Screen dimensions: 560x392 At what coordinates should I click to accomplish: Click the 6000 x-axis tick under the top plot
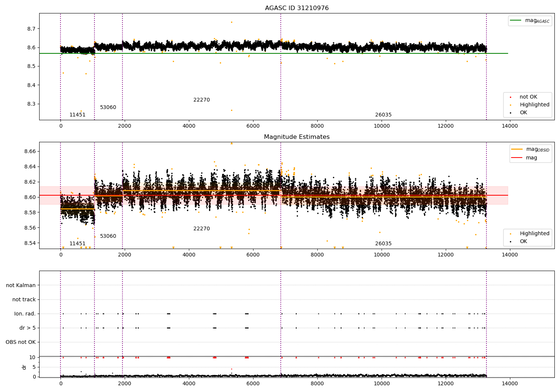(253, 126)
